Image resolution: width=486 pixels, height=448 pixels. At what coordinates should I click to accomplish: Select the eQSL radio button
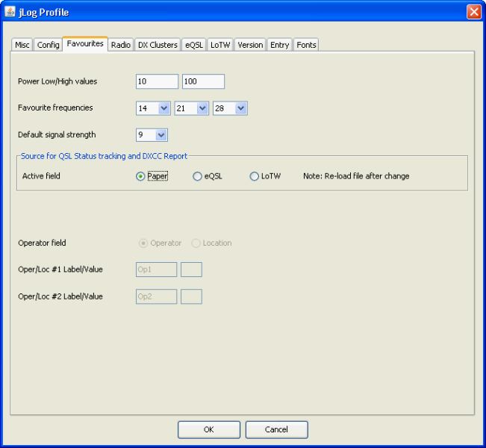pos(198,176)
